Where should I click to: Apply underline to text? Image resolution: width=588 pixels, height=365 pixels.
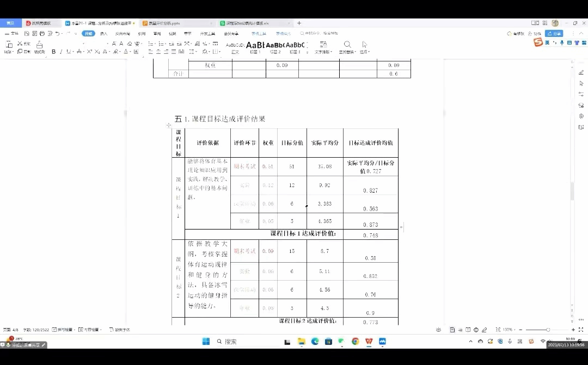coord(68,52)
